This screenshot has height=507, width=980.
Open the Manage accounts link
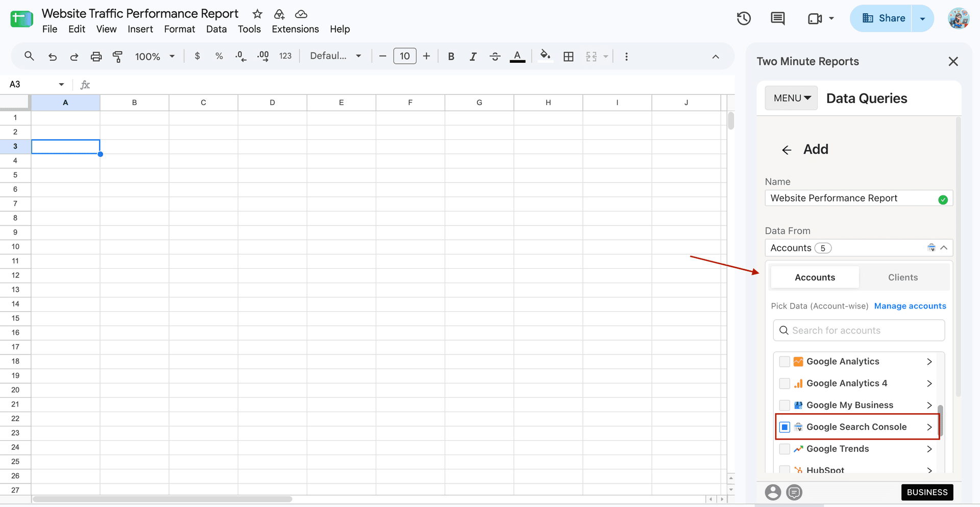910,306
